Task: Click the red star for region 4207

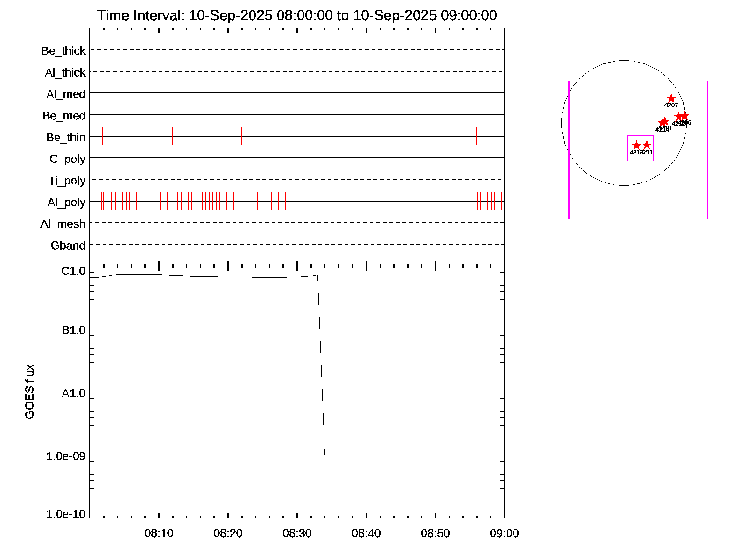Action: click(671, 98)
